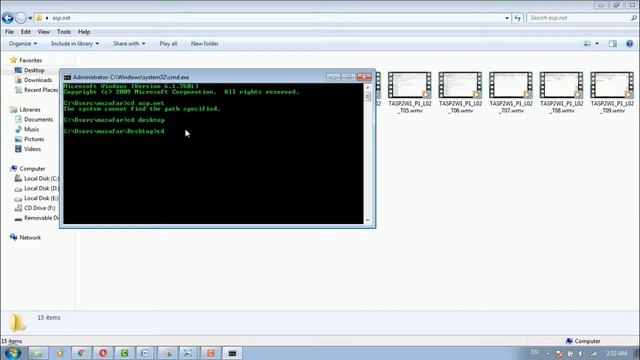Open the Tools menu
The height and width of the screenshot is (360, 640).
pyautogui.click(x=64, y=32)
